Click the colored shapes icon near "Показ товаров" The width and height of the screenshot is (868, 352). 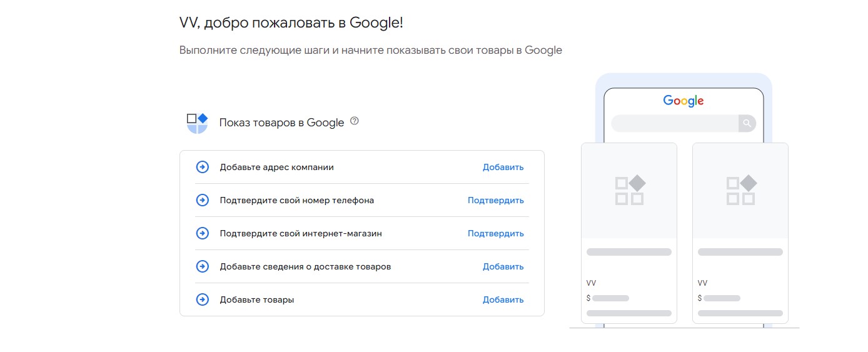pos(197,123)
